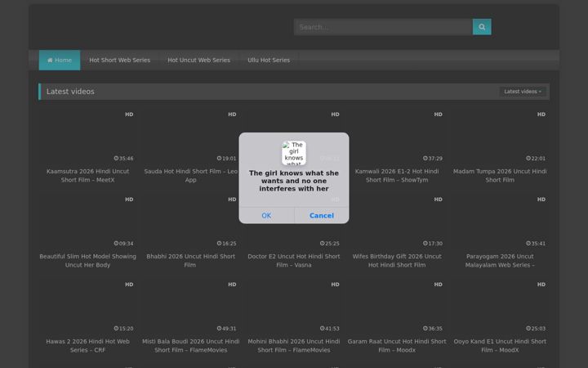Click the 37:29 duration thumbnail
Viewport: 588px width, 368px height.
(x=397, y=137)
